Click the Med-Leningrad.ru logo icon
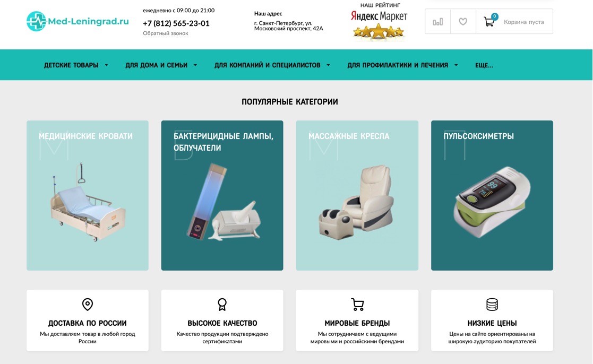593x364 pixels. point(36,21)
